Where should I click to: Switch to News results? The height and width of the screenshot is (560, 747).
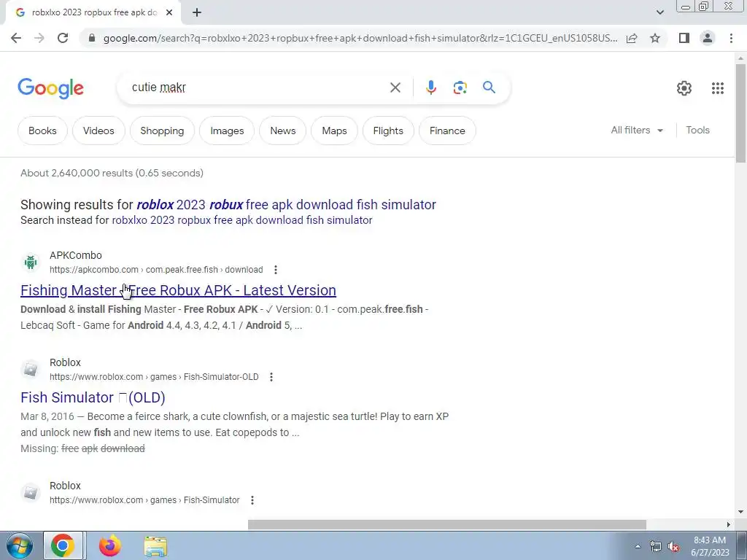tap(282, 131)
